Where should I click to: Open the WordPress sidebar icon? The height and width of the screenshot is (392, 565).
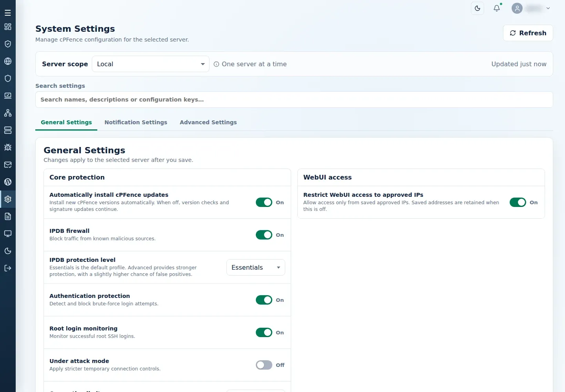coord(8,182)
